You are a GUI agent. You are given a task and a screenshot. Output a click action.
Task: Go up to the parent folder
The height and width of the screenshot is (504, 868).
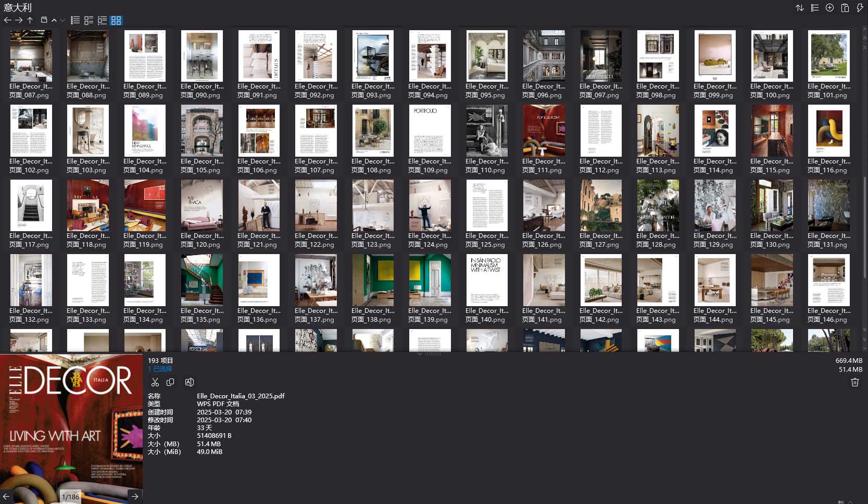[x=30, y=20]
